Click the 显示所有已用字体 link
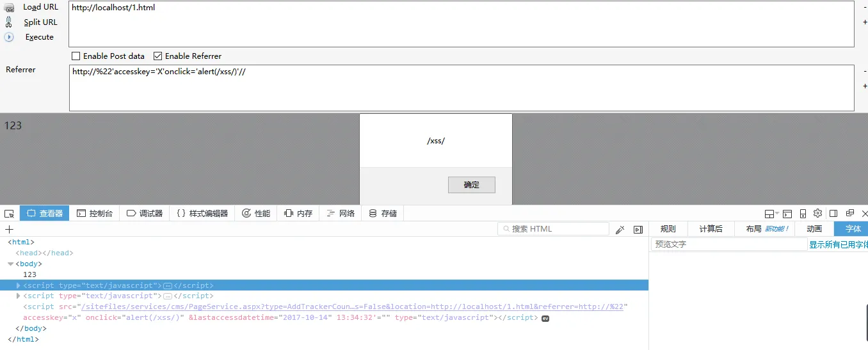The width and height of the screenshot is (868, 350). 839,244
